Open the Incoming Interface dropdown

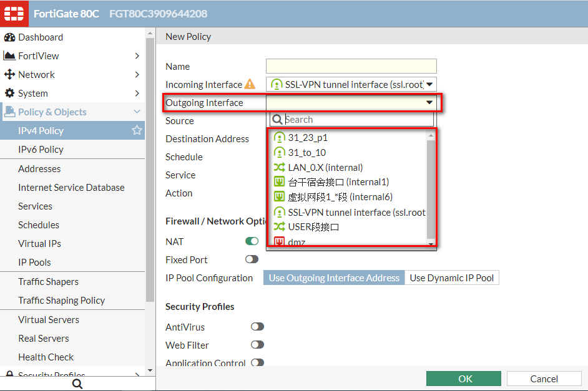(x=351, y=84)
